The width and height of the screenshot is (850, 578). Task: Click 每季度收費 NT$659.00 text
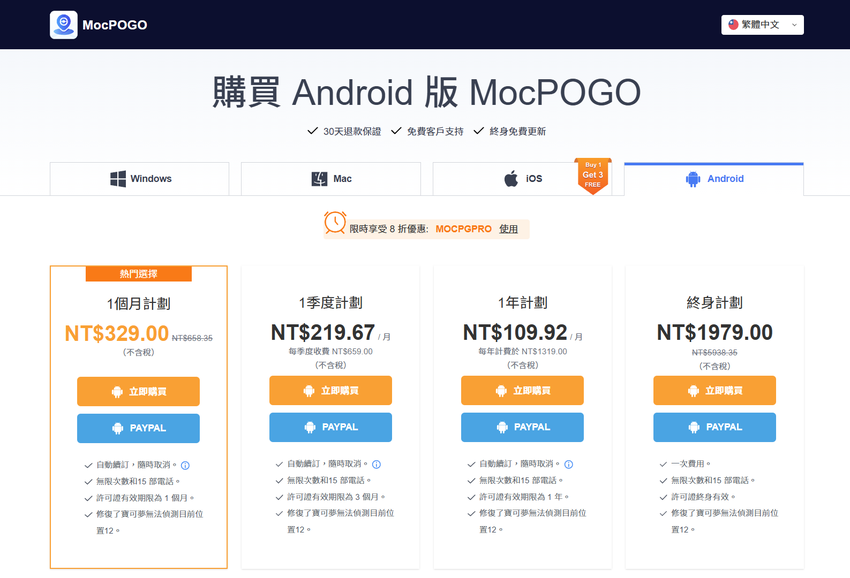331,351
